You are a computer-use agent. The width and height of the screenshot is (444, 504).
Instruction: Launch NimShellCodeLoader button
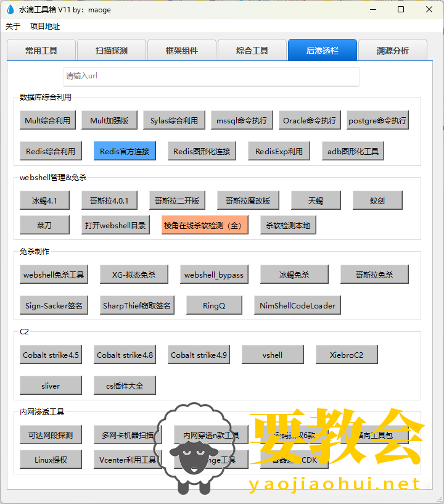coord(297,305)
